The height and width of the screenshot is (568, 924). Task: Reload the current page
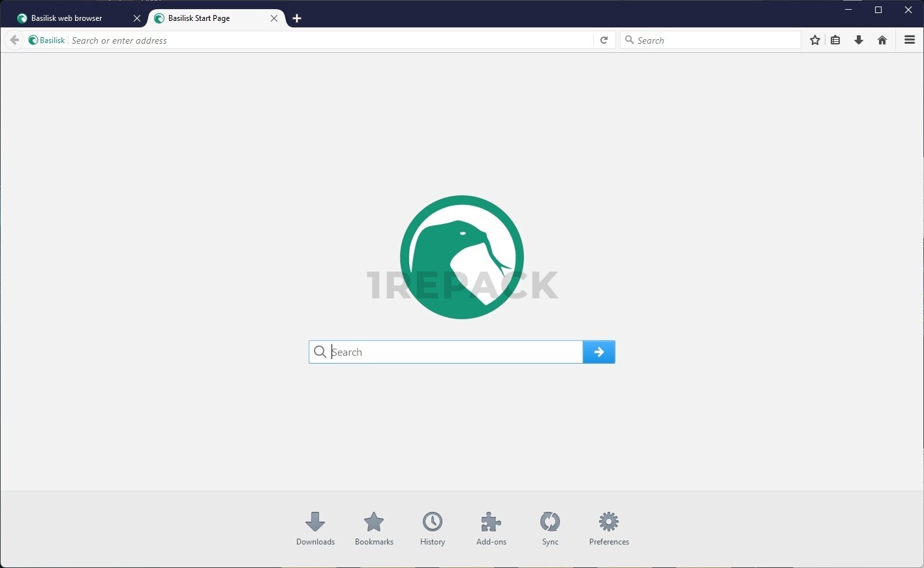[604, 40]
